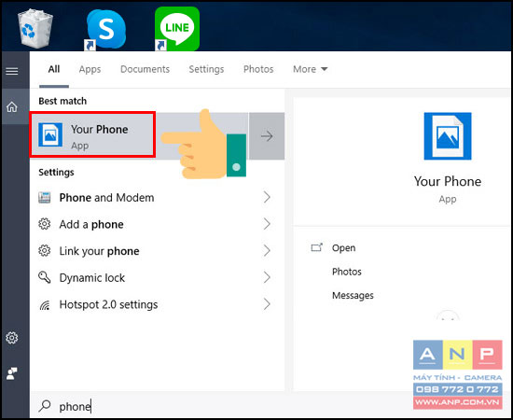Screen dimensions: 513x420
Task: Open Hotspot 2.0 settings result
Action: point(157,304)
